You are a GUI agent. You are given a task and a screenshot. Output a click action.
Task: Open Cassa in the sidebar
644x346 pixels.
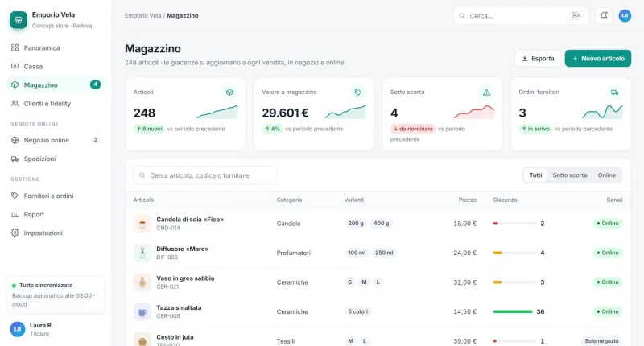pos(56,67)
